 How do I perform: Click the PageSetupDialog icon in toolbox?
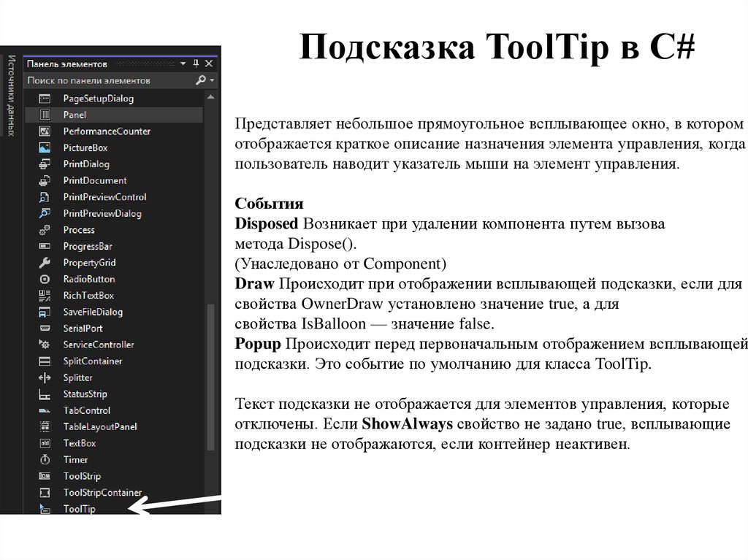click(45, 99)
